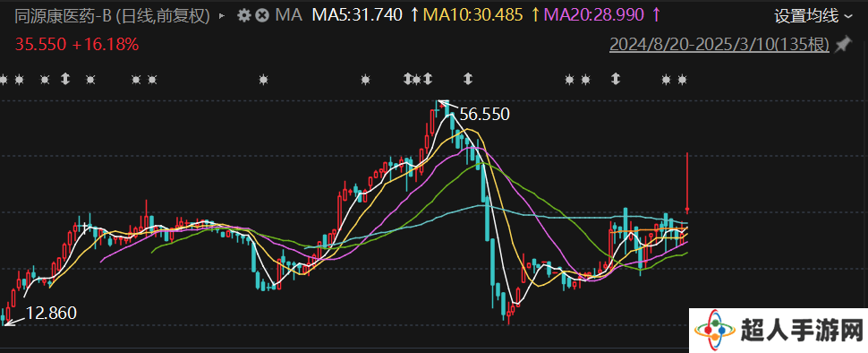
Task: Click the 35.550 +16.18% price readout
Action: coord(77,44)
